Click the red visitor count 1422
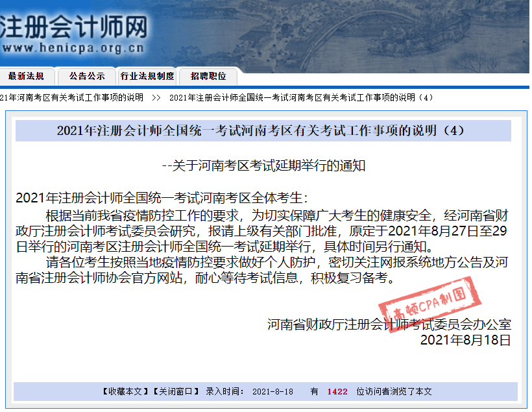 [337, 392]
